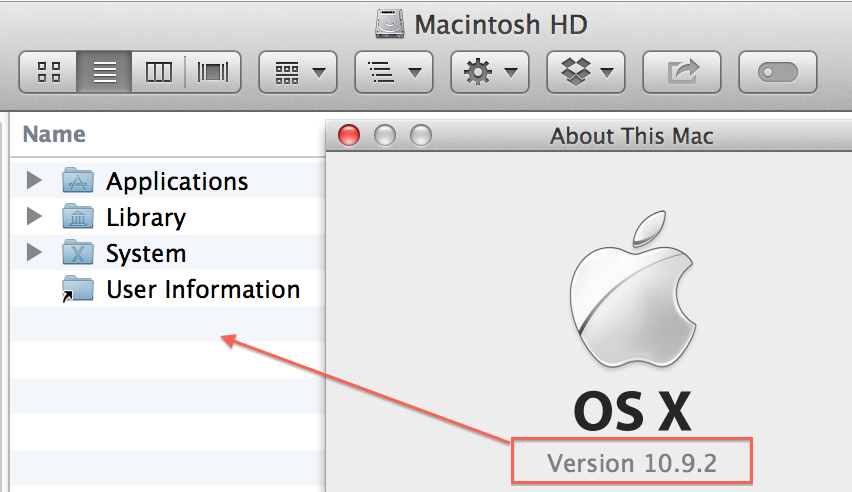Click the OS X heading text
The height and width of the screenshot is (492, 852).
(x=632, y=412)
